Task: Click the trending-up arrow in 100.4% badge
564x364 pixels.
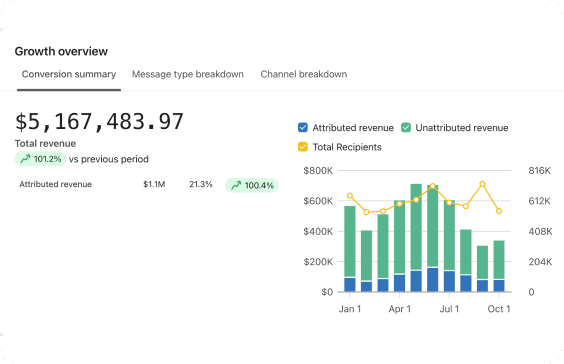Action: (236, 185)
